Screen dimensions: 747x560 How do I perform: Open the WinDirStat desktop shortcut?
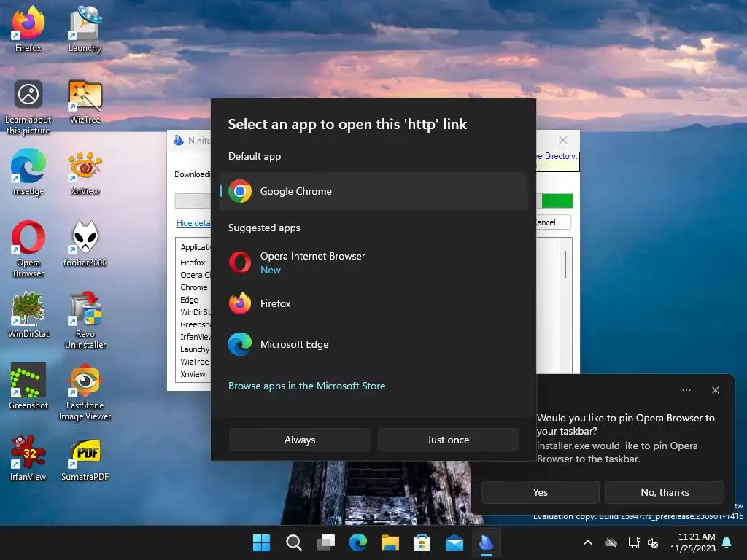(28, 315)
